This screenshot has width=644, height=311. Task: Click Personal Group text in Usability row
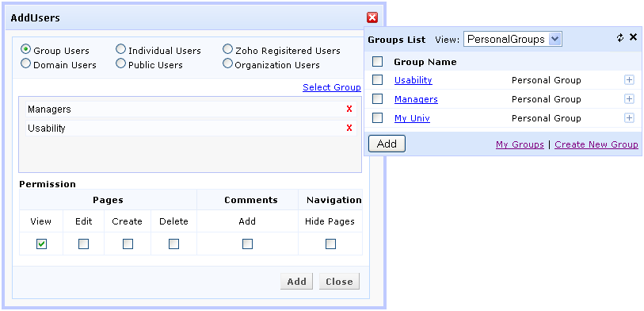(547, 80)
